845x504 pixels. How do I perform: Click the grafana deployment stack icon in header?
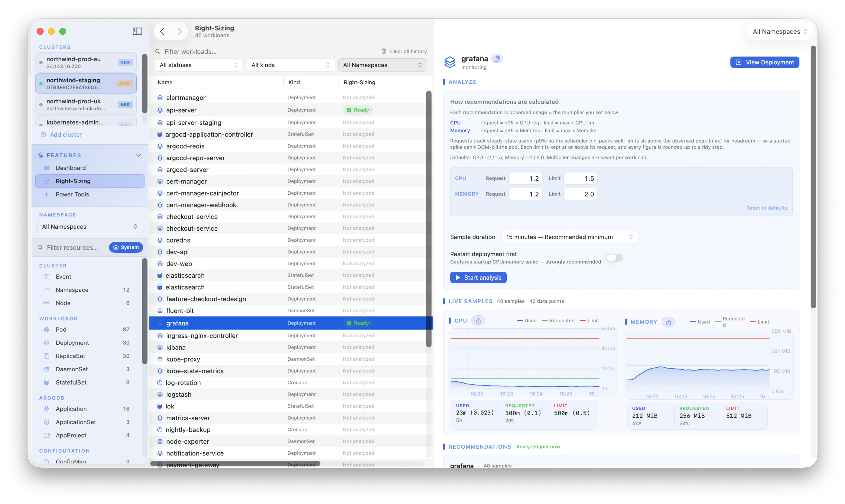[x=450, y=62]
